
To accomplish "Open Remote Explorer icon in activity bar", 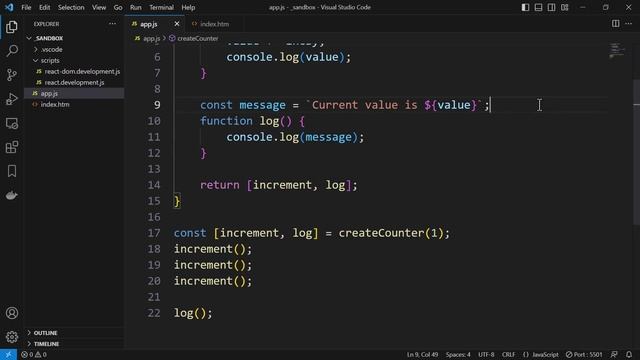I will click(x=12, y=123).
